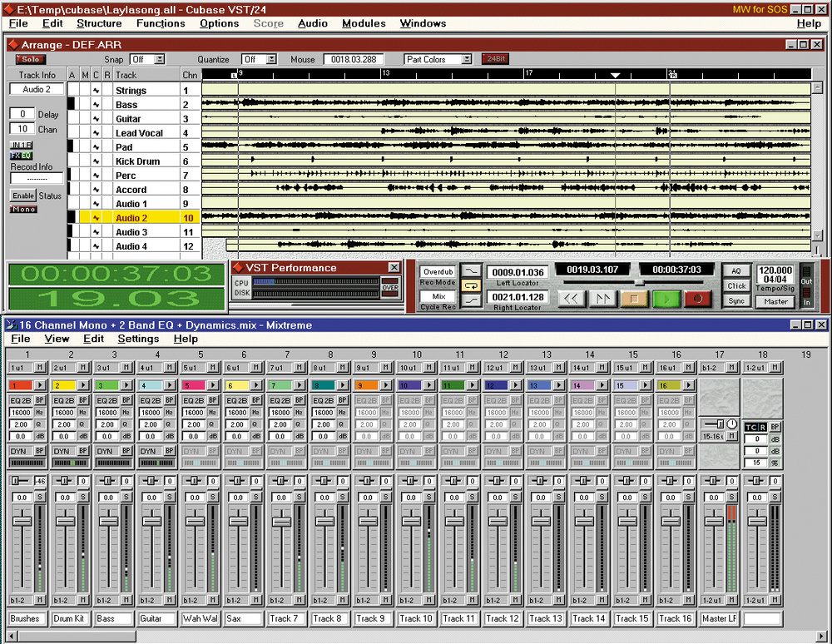Open the Snap dropdown

click(160, 60)
